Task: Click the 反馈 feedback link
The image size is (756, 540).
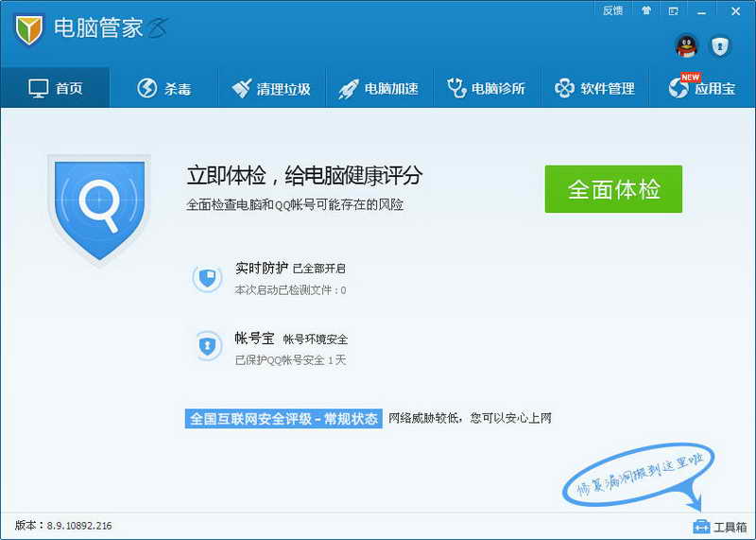Action: (612, 10)
